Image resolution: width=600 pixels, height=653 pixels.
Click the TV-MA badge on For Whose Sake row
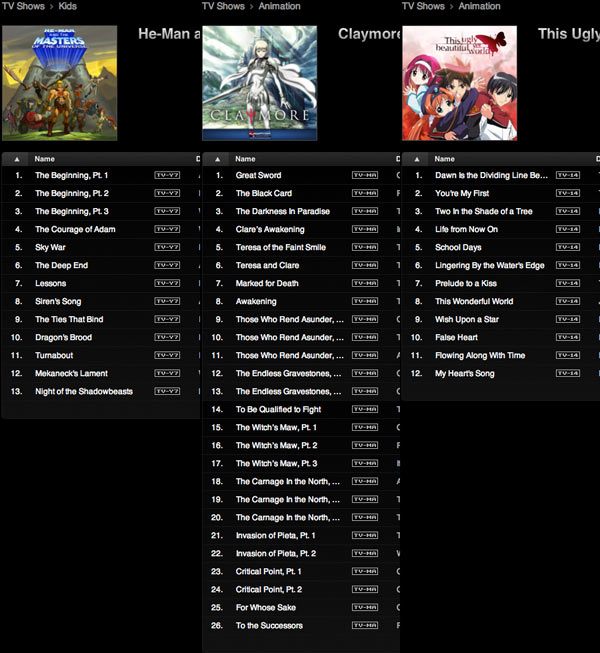[365, 607]
